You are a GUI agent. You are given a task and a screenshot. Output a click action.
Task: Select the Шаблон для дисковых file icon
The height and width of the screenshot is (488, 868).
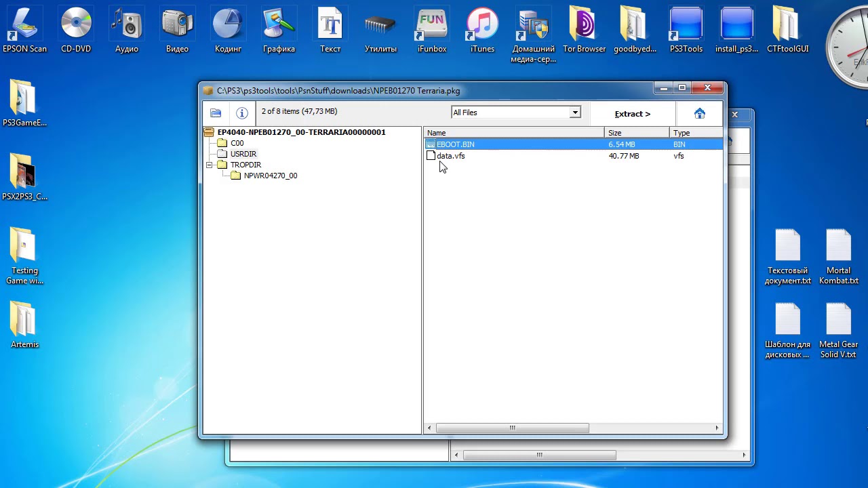tap(787, 330)
